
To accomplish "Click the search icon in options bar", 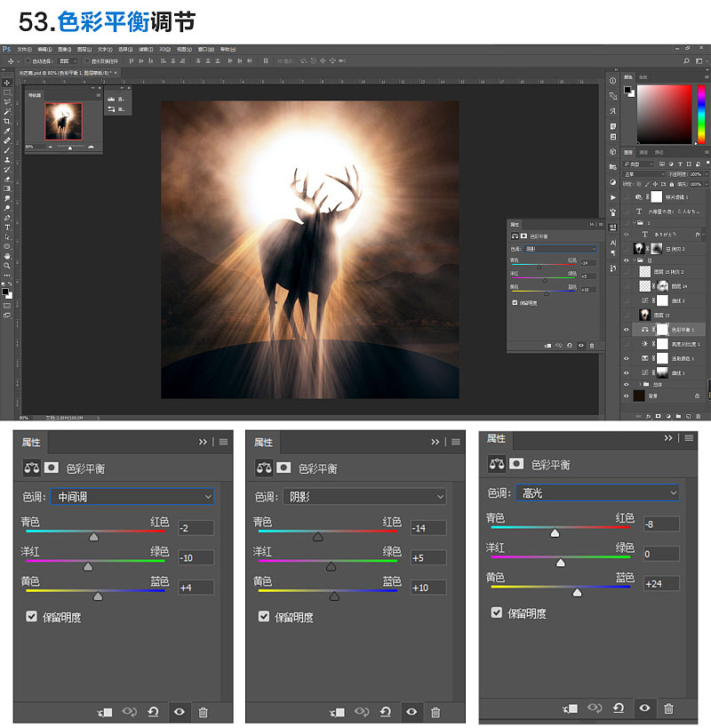I will (x=686, y=60).
